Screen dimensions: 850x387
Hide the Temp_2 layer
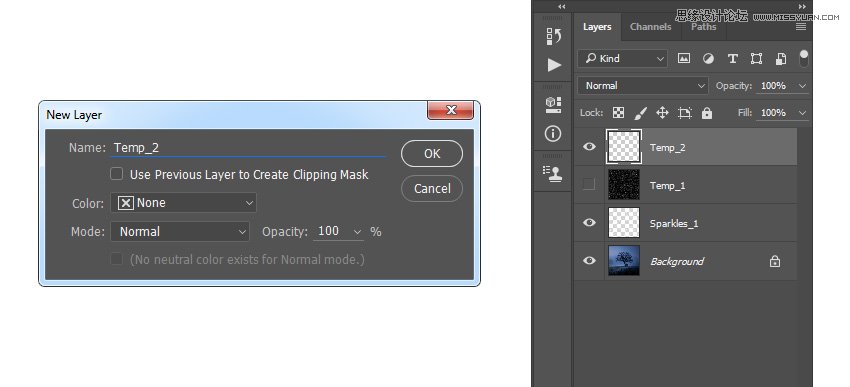click(x=589, y=146)
